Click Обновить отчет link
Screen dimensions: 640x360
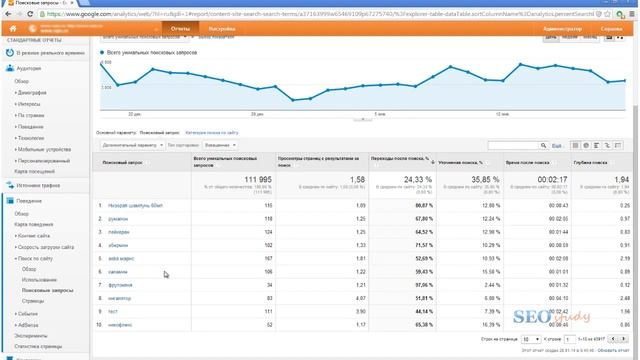point(613,350)
